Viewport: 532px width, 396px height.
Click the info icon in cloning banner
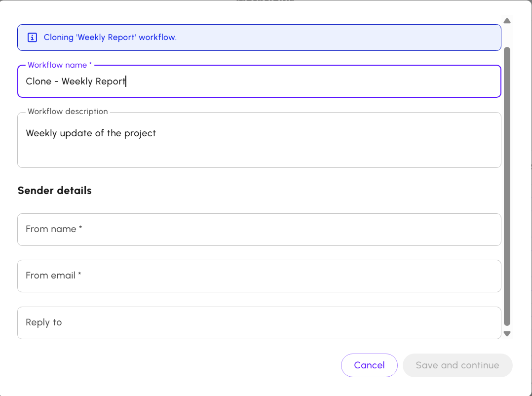pos(32,38)
